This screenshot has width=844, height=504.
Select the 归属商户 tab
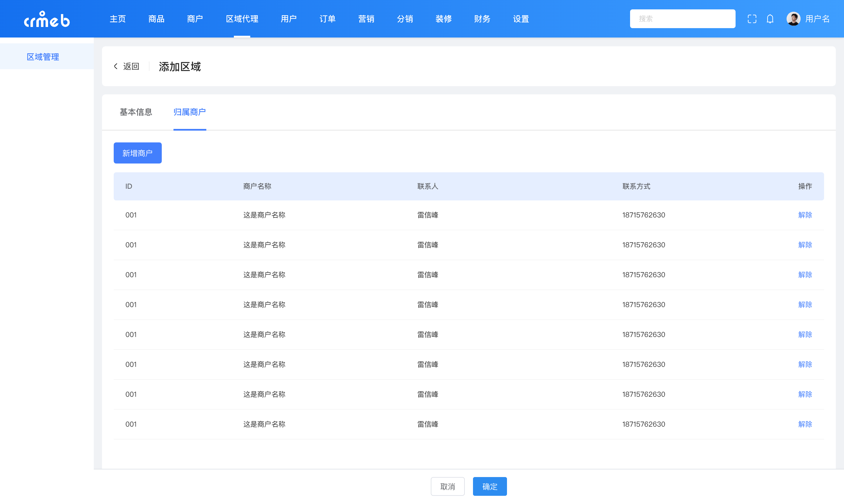point(190,112)
